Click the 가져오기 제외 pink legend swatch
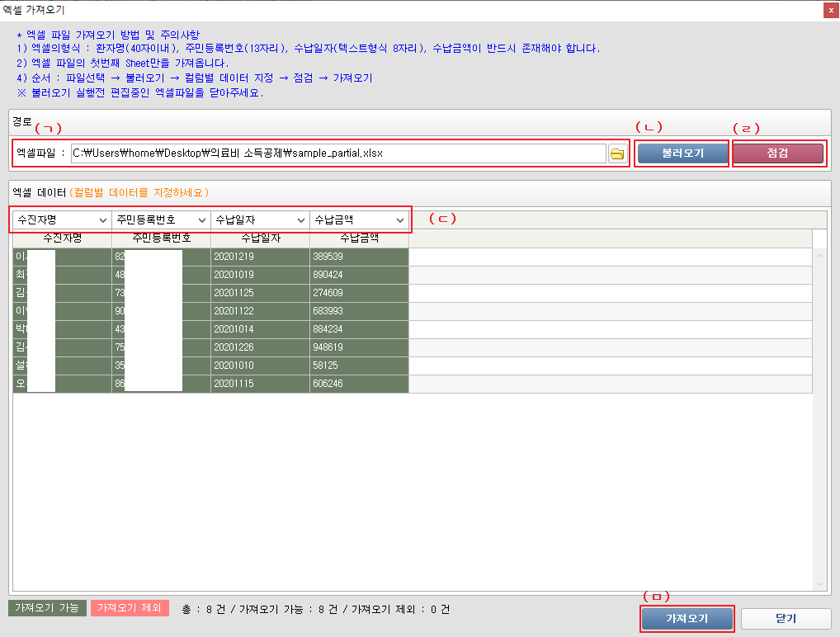This screenshot has width=840, height=637. 130,608
